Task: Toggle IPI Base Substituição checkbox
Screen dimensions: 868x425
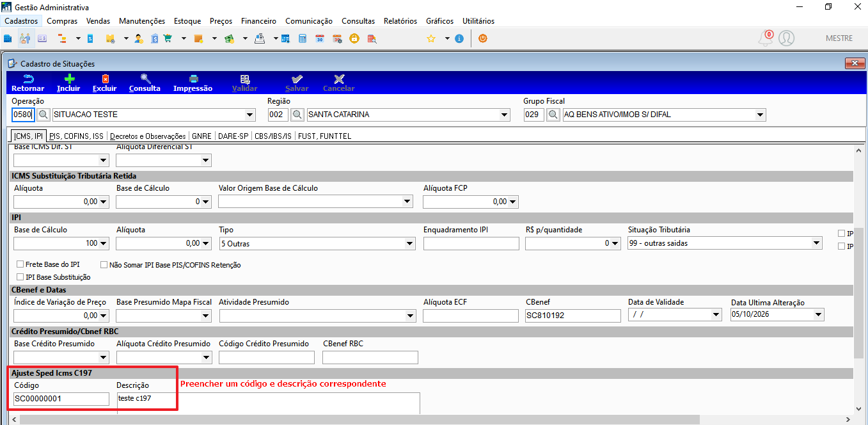Action: (20, 277)
